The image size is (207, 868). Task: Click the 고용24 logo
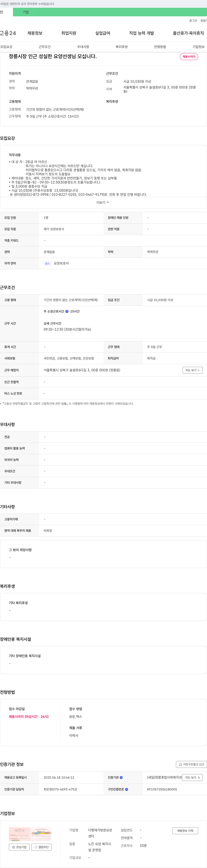click(x=8, y=33)
